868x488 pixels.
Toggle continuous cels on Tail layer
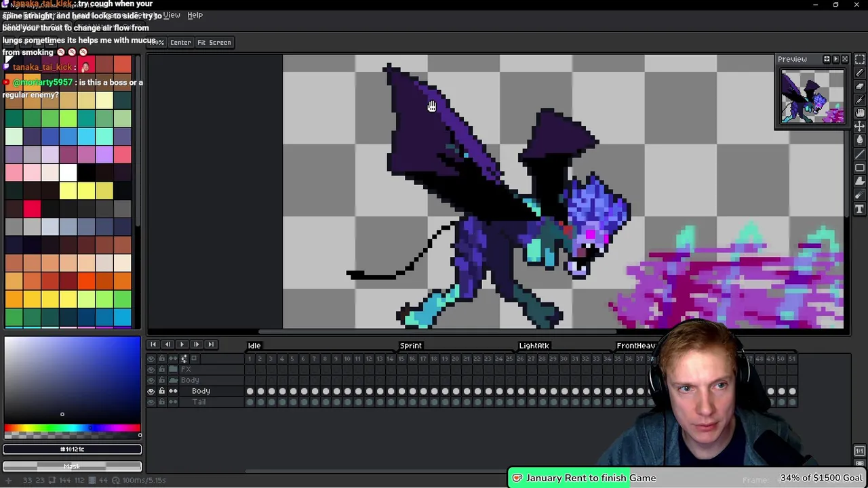tap(173, 402)
